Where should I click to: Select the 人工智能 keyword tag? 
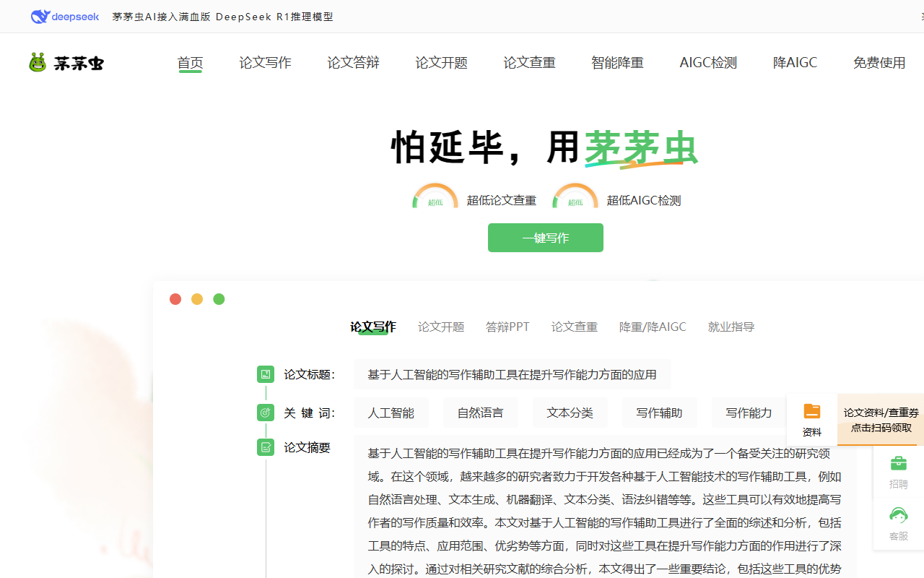(x=391, y=413)
